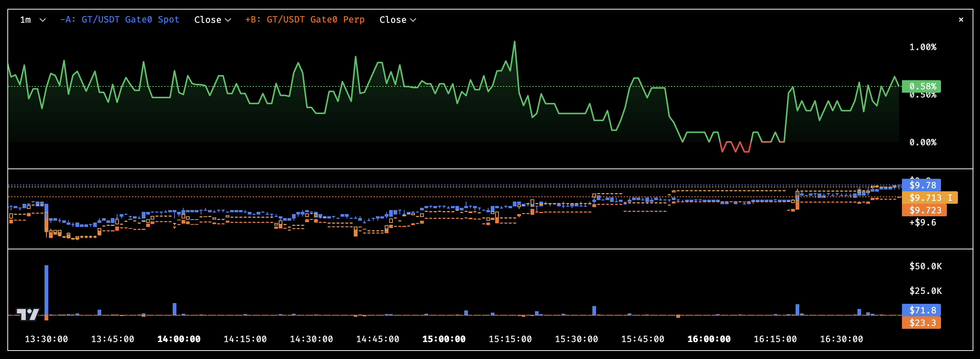Click the 1.00% axis label

923,47
